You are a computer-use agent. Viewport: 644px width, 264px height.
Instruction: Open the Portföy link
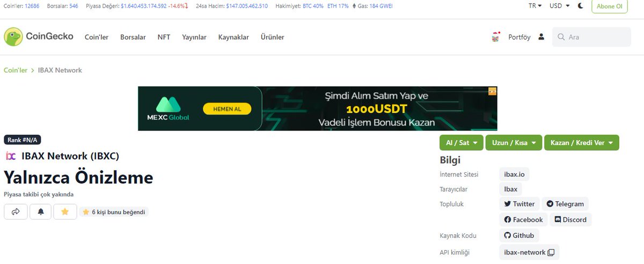[519, 37]
